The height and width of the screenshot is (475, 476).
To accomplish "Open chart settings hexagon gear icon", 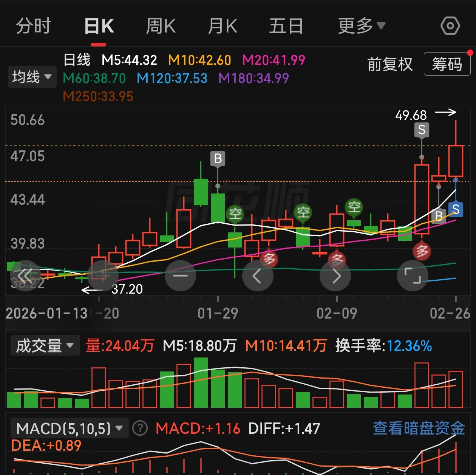I will point(450,26).
